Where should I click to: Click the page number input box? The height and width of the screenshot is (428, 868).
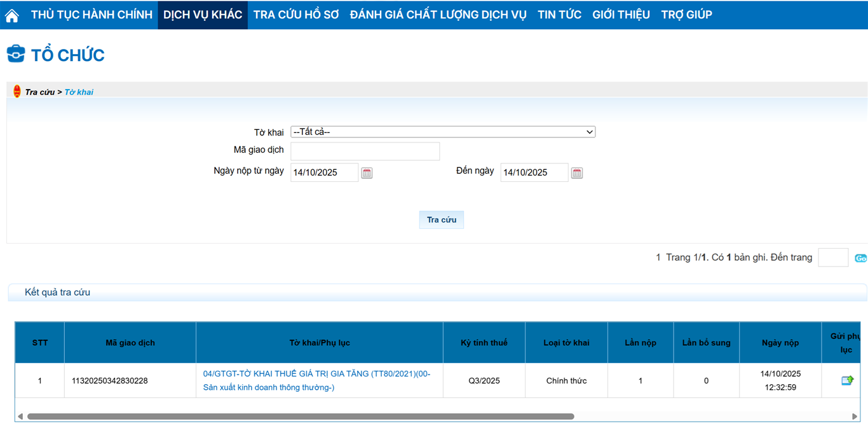[x=832, y=258]
